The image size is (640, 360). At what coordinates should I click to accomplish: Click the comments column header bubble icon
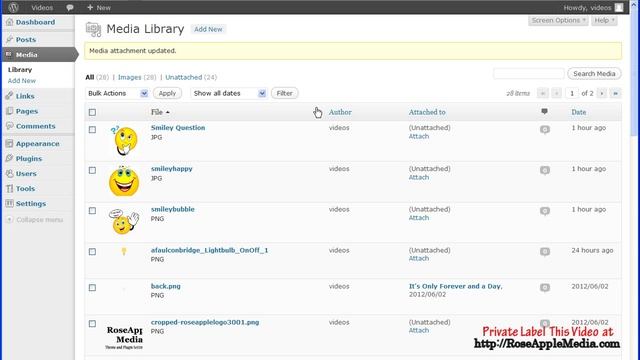pos(544,111)
